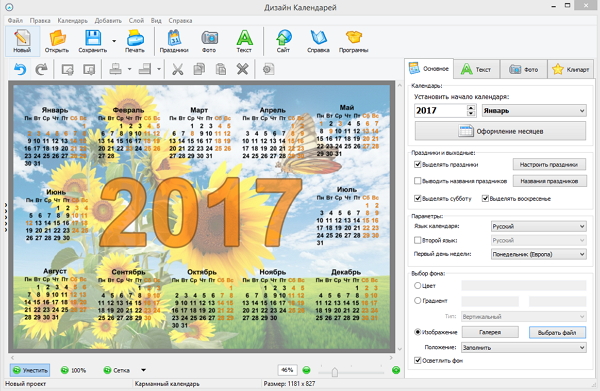This screenshot has height=391, width=600.
Task: Print calendar via Печать icon
Action: coord(135,41)
